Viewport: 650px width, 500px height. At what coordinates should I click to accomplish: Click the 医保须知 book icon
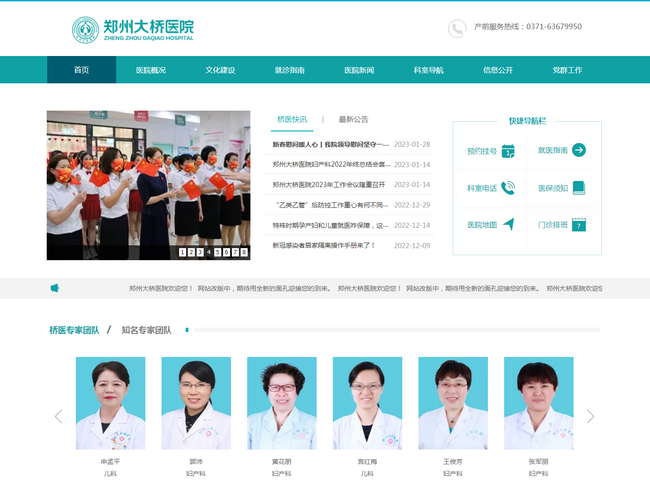pyautogui.click(x=578, y=187)
